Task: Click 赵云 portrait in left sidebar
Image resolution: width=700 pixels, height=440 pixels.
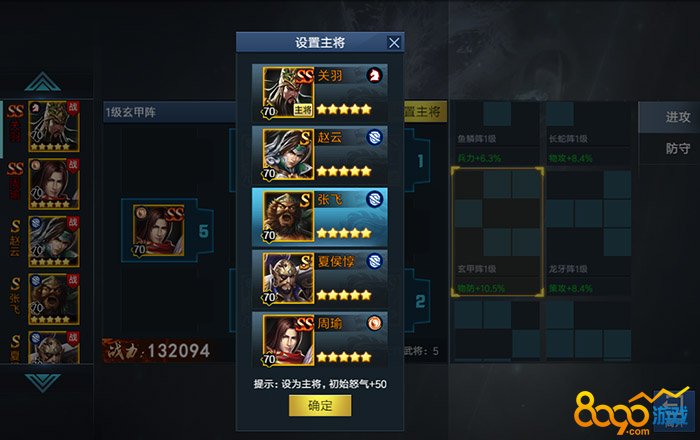Action: (x=54, y=241)
